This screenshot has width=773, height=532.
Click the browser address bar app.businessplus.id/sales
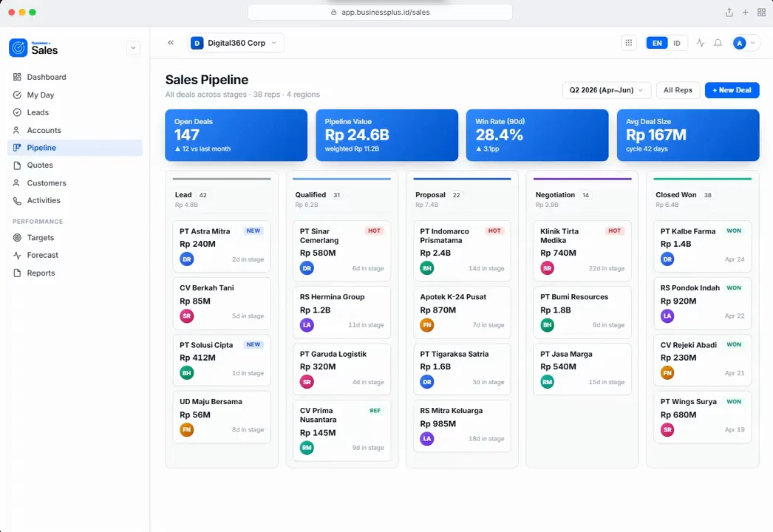380,13
